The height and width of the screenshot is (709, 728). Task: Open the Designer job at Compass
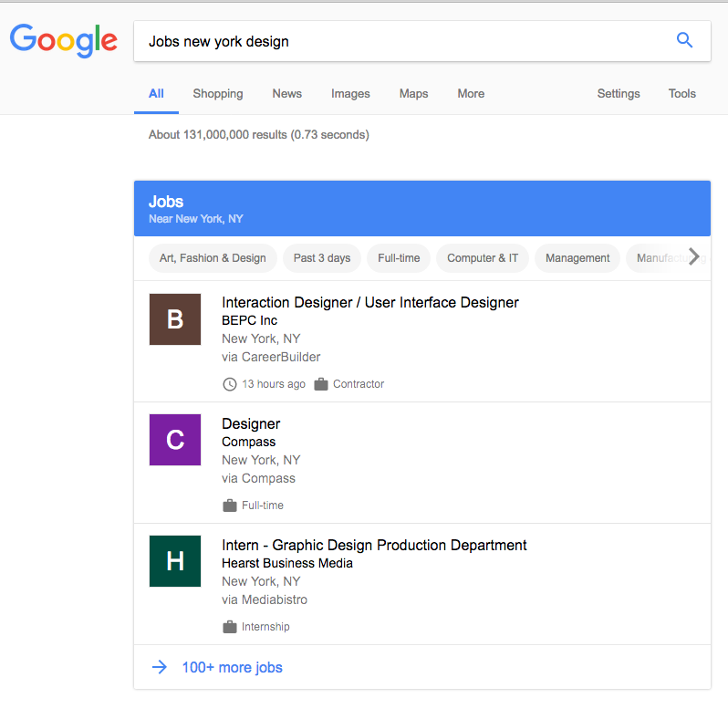click(251, 424)
